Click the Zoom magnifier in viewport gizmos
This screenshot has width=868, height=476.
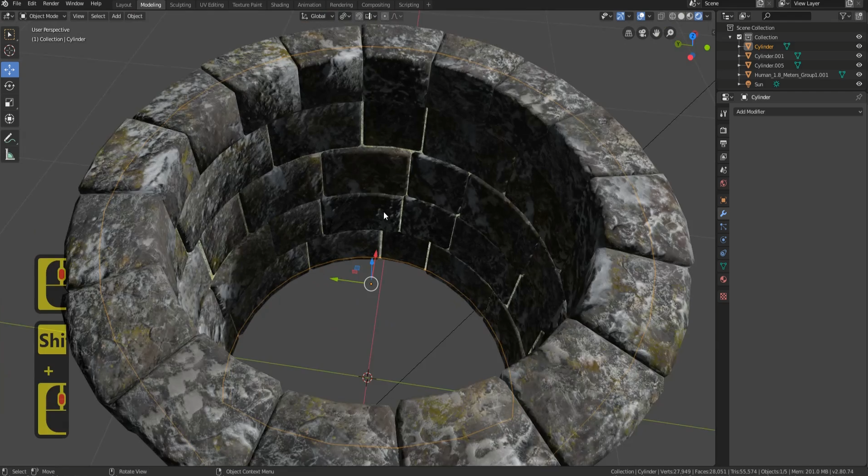click(670, 33)
